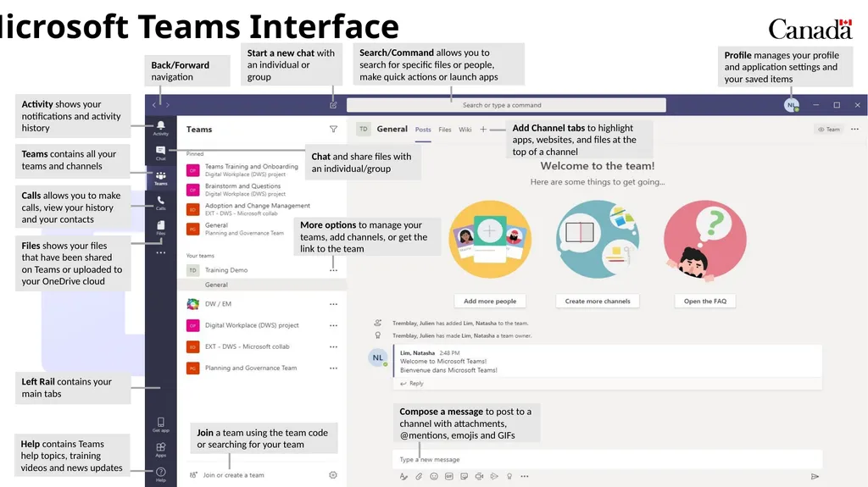Open Chat in the left rail

coord(160,152)
